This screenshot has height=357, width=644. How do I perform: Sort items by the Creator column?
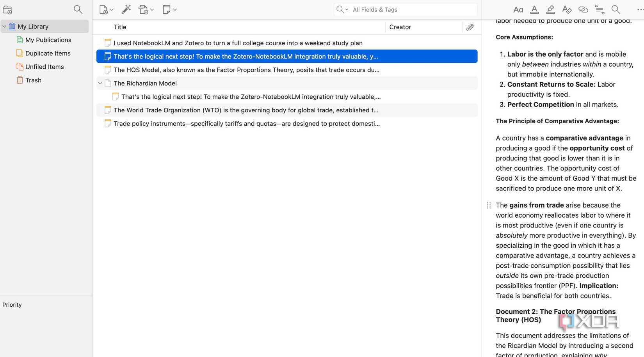pyautogui.click(x=400, y=27)
